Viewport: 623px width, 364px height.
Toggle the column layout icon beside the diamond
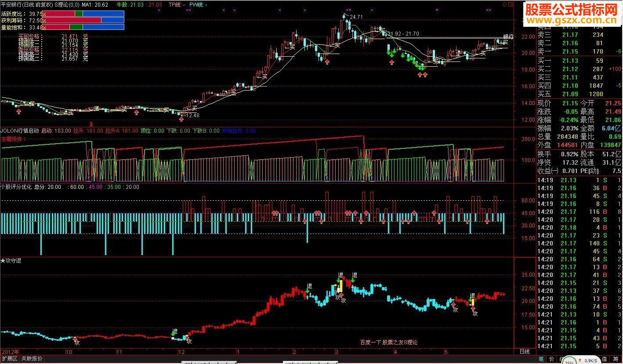coord(510,4)
